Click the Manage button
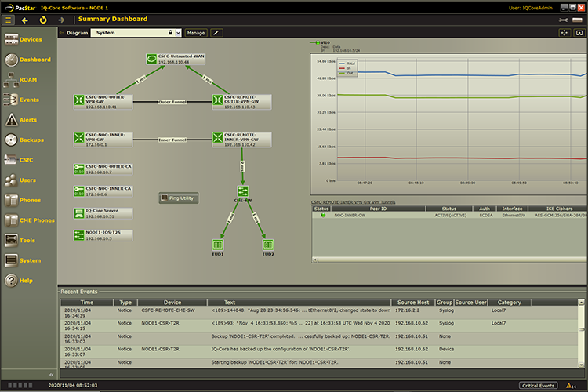This screenshot has width=588, height=392. 196,33
